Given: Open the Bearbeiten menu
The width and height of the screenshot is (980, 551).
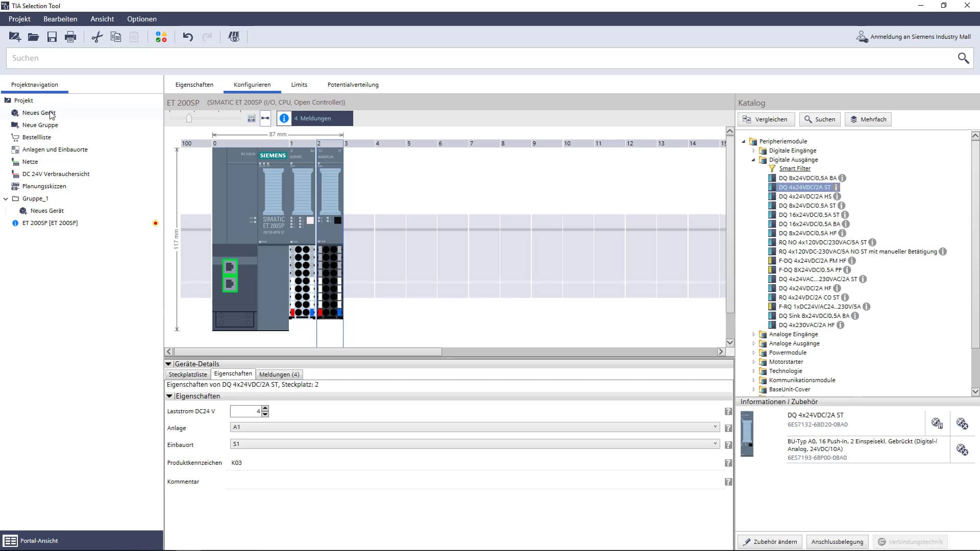Looking at the screenshot, I should click(60, 19).
